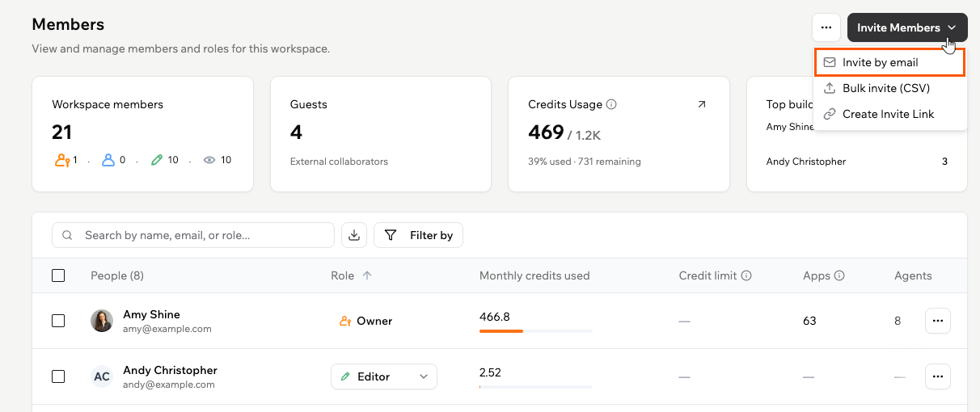Click the Agents column header
This screenshot has width=980, height=412.
[913, 275]
